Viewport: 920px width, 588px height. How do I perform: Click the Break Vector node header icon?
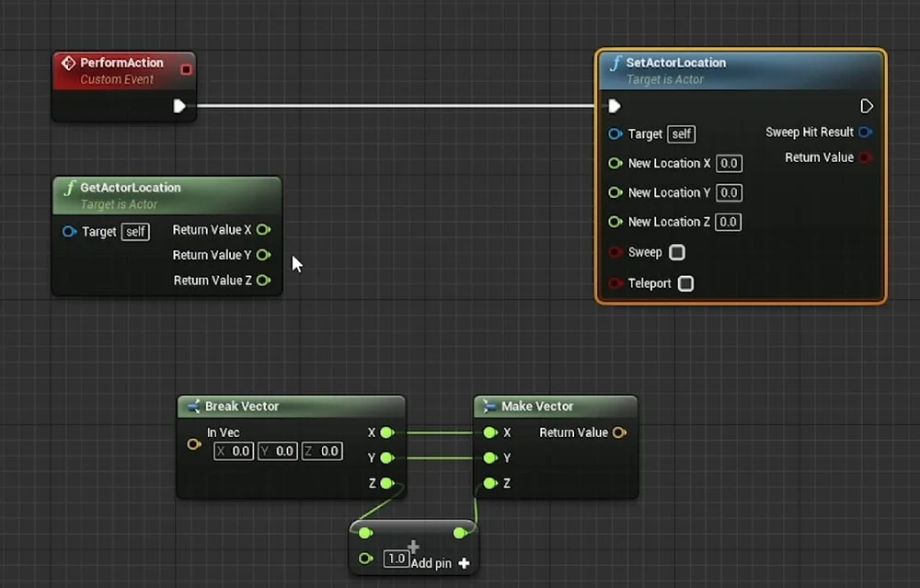pyautogui.click(x=193, y=406)
